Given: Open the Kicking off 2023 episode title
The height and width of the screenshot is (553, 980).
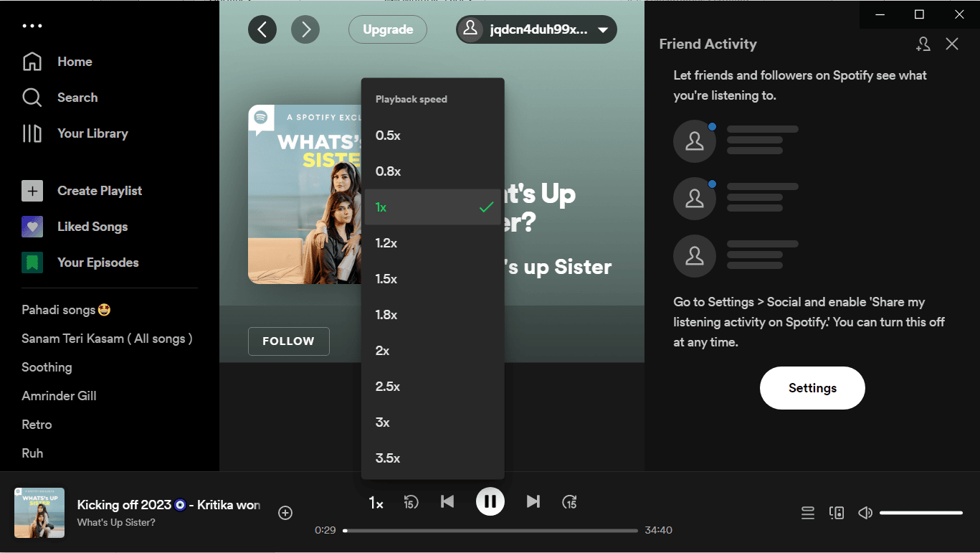Looking at the screenshot, I should coord(168,505).
